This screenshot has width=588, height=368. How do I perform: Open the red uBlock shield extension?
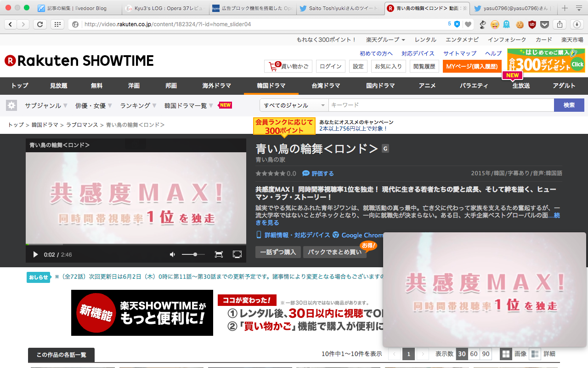[532, 24]
